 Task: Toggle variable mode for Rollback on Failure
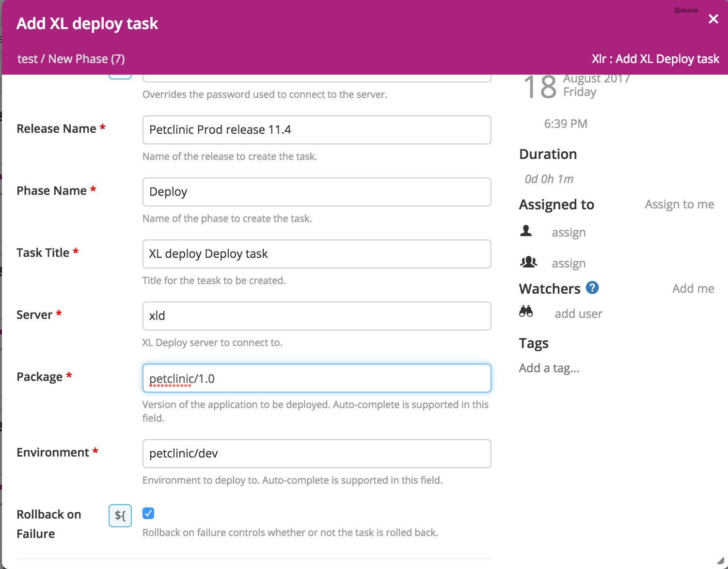(120, 515)
